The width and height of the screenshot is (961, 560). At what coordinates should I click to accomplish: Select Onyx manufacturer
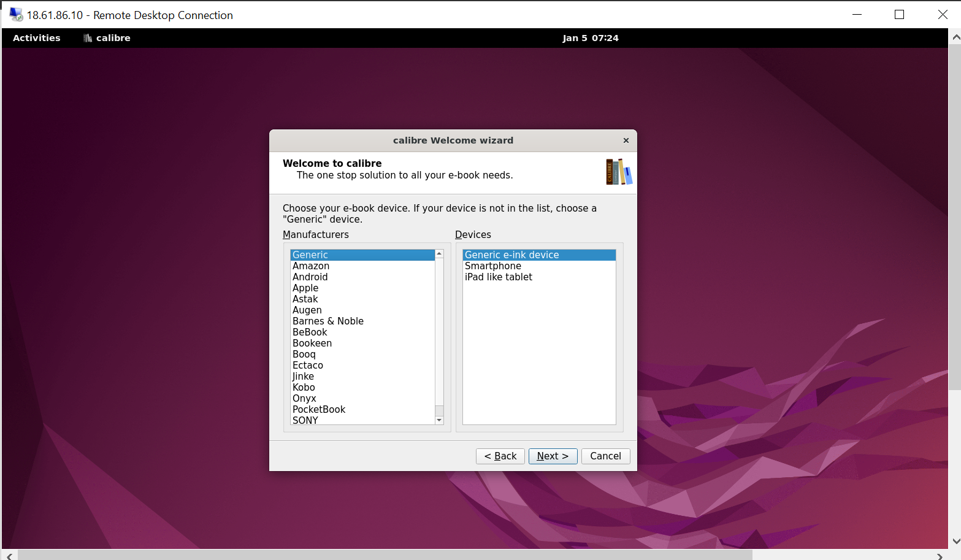pyautogui.click(x=362, y=399)
